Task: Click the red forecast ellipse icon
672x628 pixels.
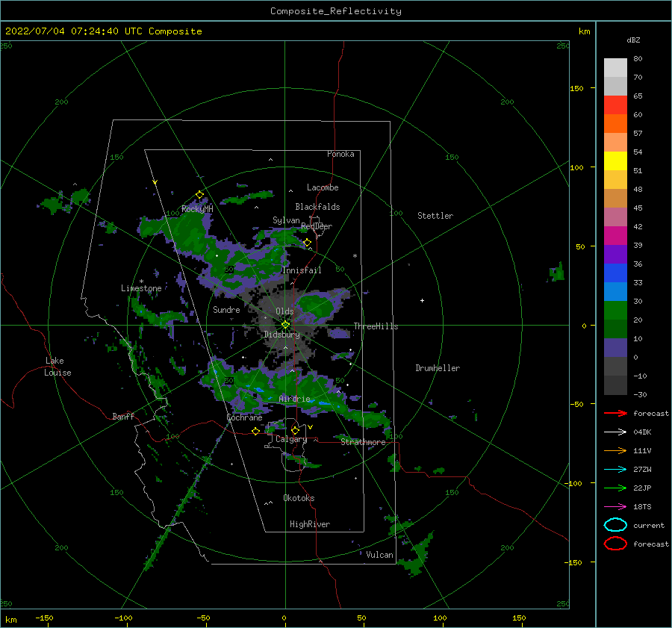Action: point(615,544)
